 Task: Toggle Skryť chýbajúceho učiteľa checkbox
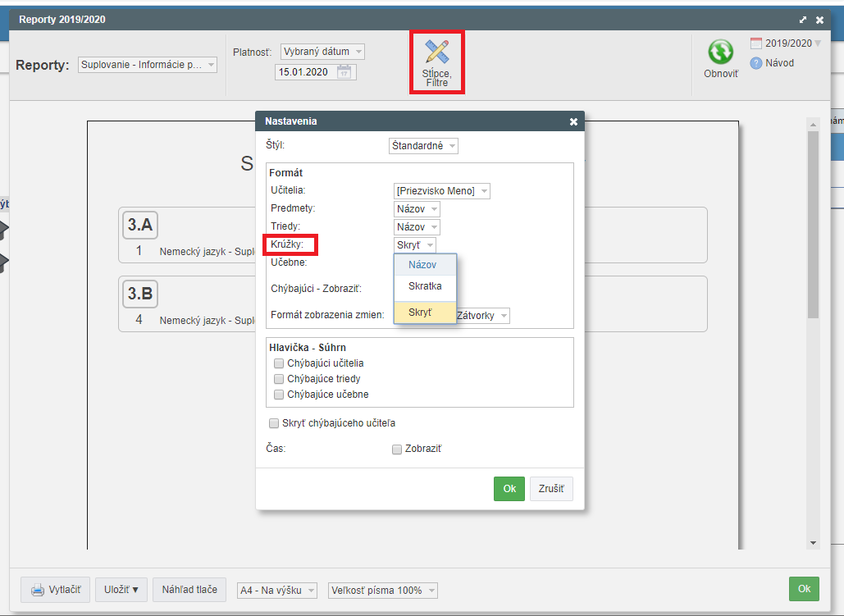point(274,423)
